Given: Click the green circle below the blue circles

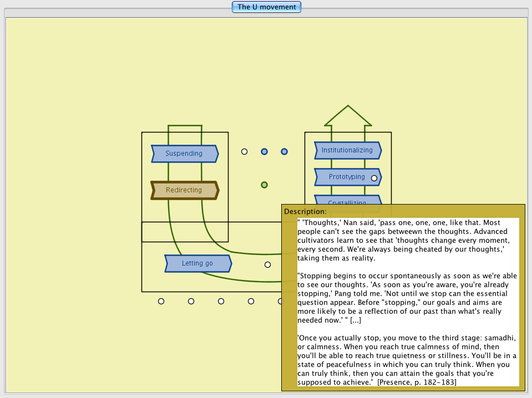Looking at the screenshot, I should click(265, 185).
